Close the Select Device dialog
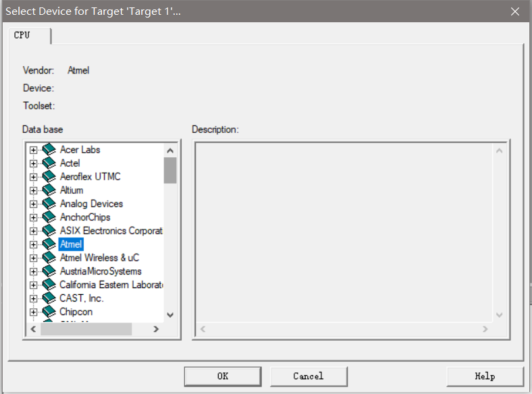This screenshot has height=394, width=532. [x=515, y=11]
